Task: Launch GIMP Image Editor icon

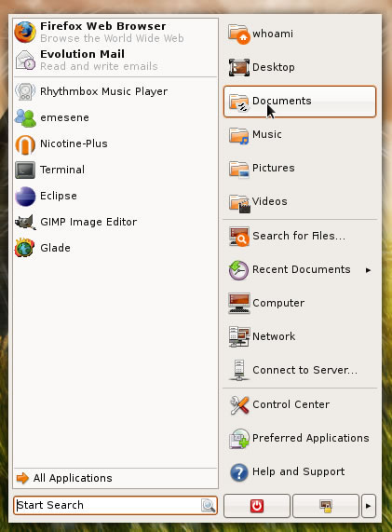Action: (25, 222)
